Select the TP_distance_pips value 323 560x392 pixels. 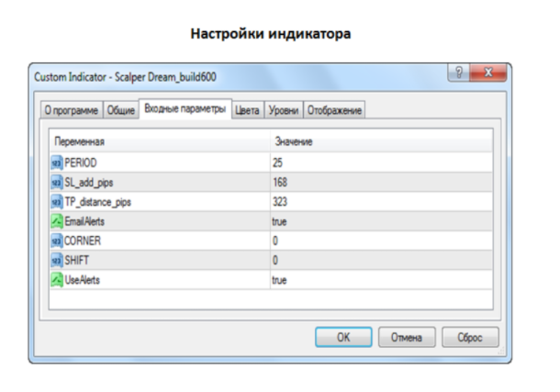coord(280,202)
